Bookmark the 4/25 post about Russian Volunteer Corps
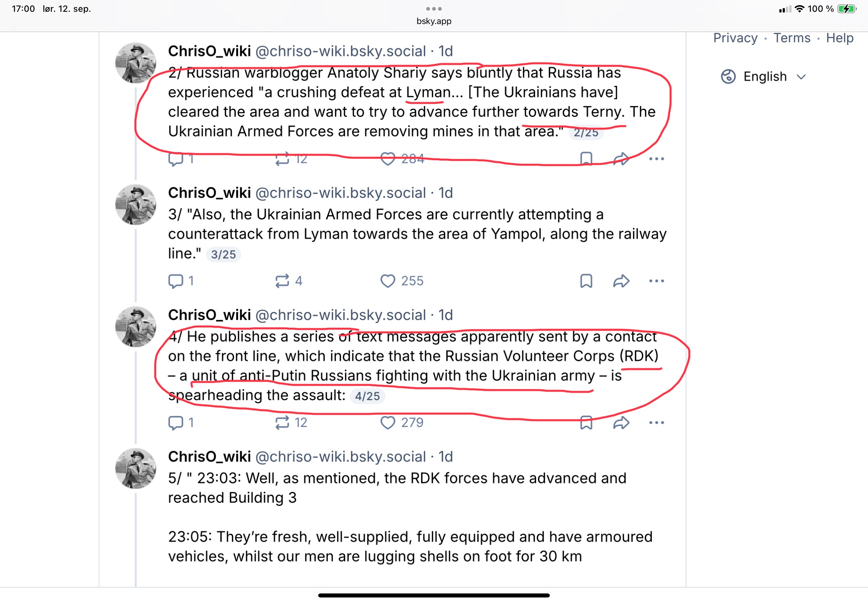 (x=586, y=423)
